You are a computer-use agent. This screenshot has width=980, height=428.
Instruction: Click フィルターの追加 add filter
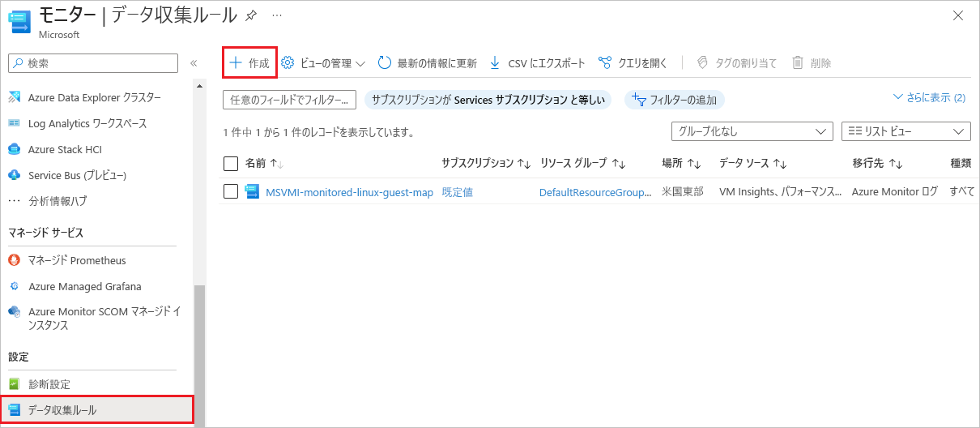pos(675,100)
